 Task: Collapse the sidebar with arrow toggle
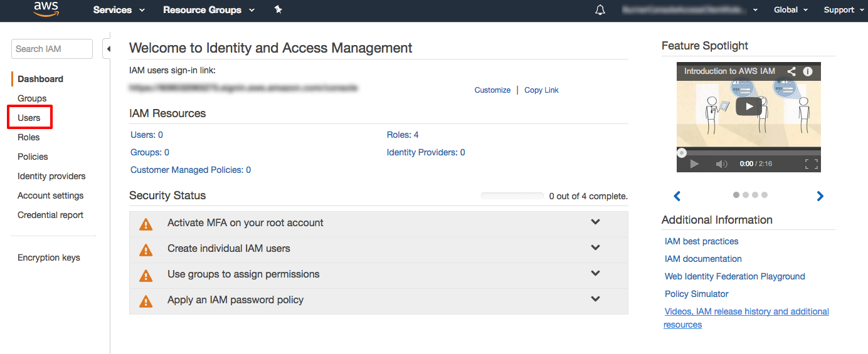(x=108, y=49)
